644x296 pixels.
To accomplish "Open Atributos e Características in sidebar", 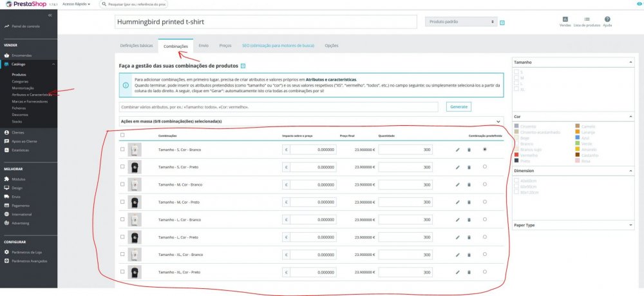I will (x=32, y=95).
